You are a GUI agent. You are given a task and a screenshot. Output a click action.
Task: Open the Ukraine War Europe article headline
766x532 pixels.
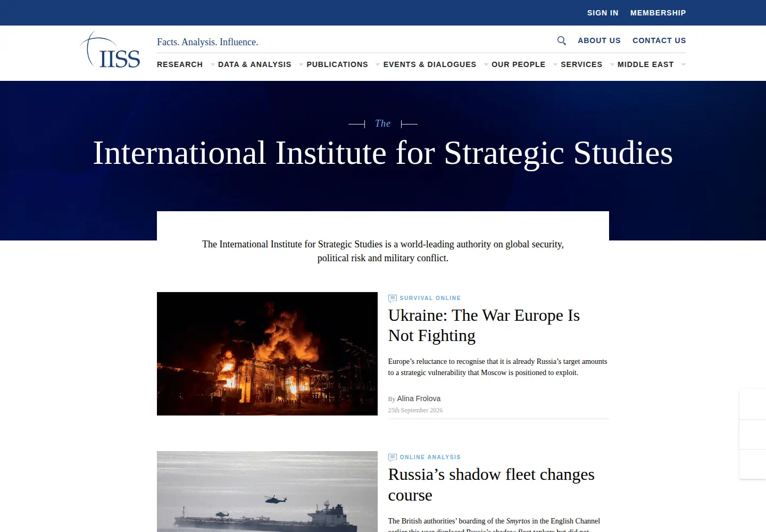click(484, 326)
